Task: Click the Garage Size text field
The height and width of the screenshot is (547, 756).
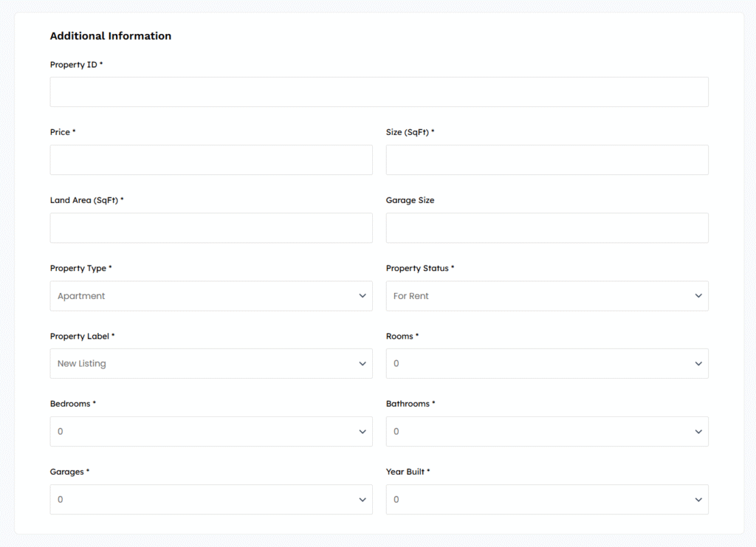Action: point(546,228)
